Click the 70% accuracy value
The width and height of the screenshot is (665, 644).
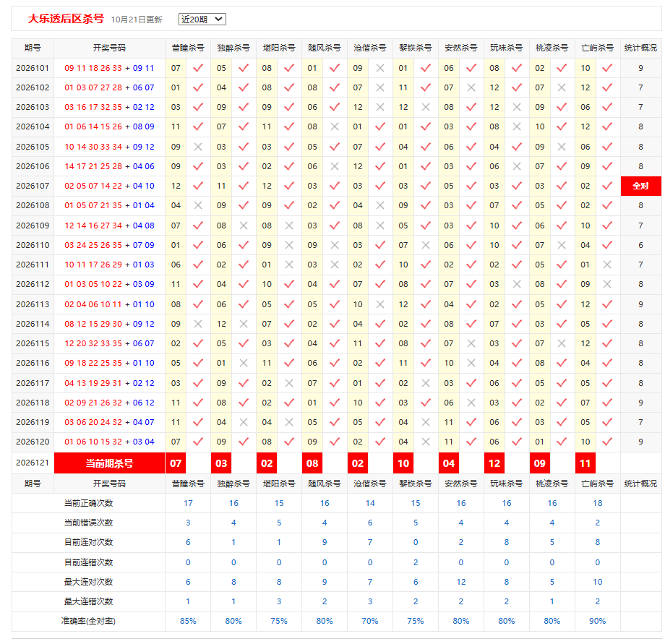[370, 621]
